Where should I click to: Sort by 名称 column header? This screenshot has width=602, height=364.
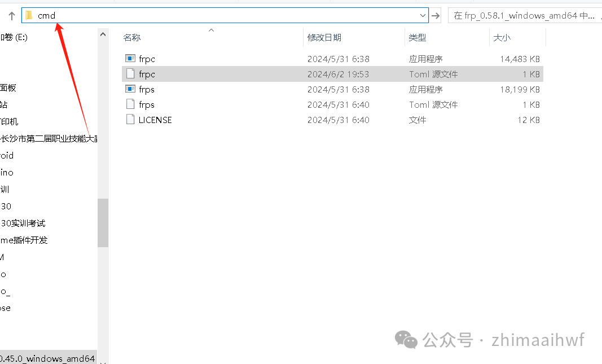point(132,38)
